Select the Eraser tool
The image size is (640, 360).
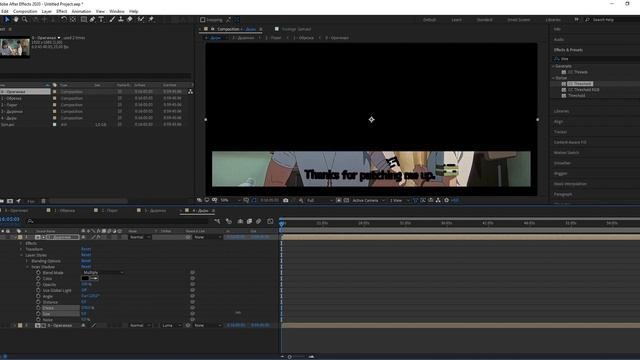pos(130,20)
